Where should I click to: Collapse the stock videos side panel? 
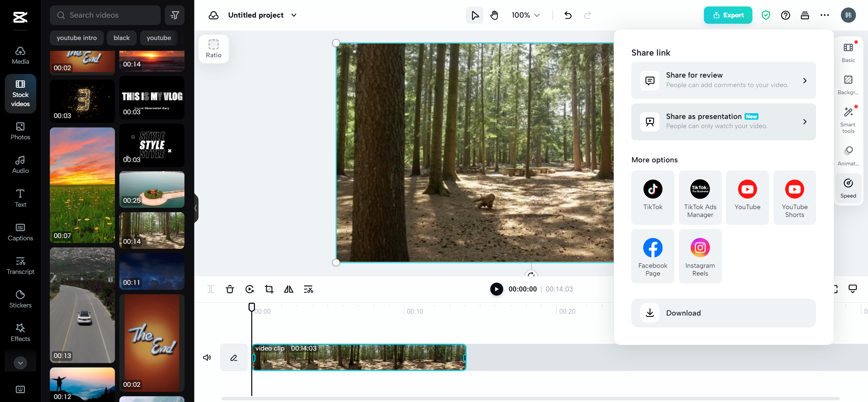point(196,208)
